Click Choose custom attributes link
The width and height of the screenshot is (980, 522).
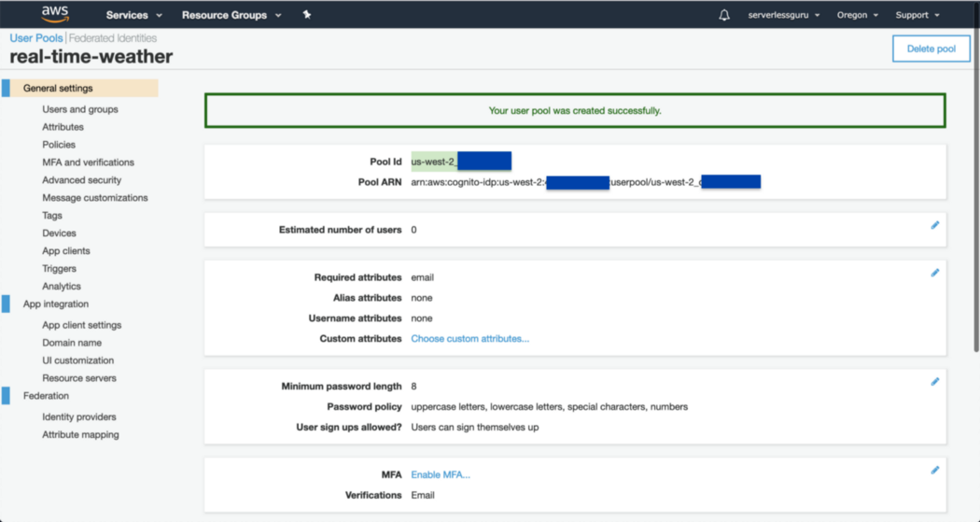tap(470, 338)
